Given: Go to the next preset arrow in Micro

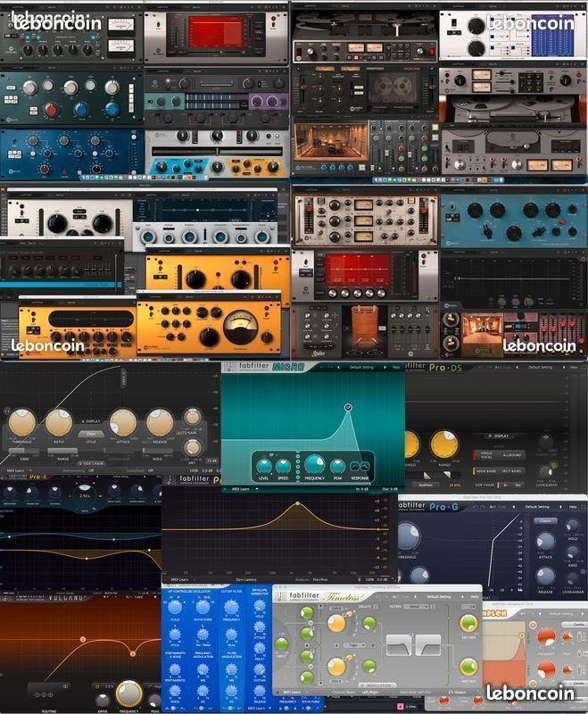Looking at the screenshot, I should pos(385,367).
